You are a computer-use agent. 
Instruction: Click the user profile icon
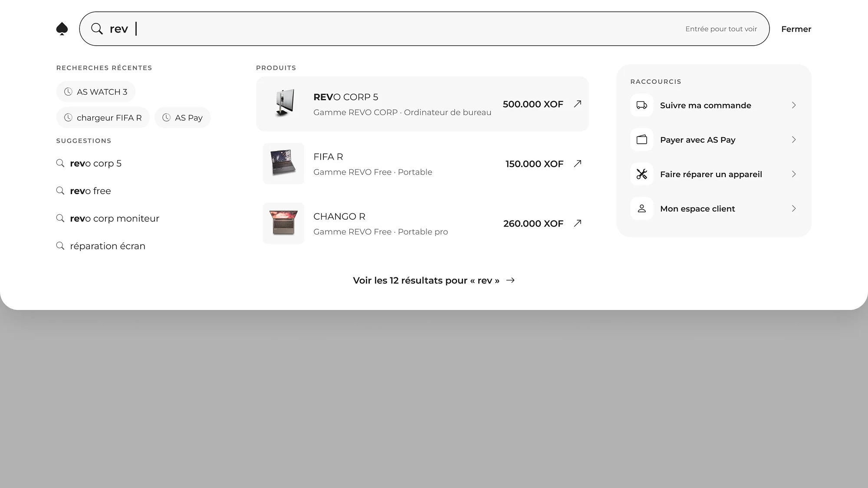(x=641, y=208)
